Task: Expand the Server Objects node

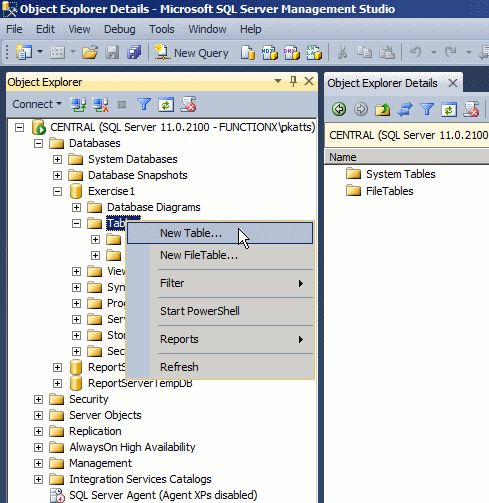Action: (39, 415)
